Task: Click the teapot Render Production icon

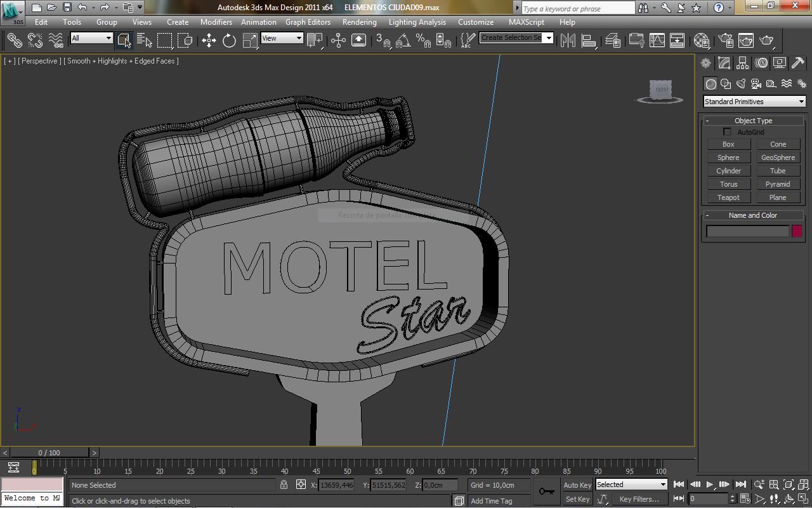Action: (766, 40)
